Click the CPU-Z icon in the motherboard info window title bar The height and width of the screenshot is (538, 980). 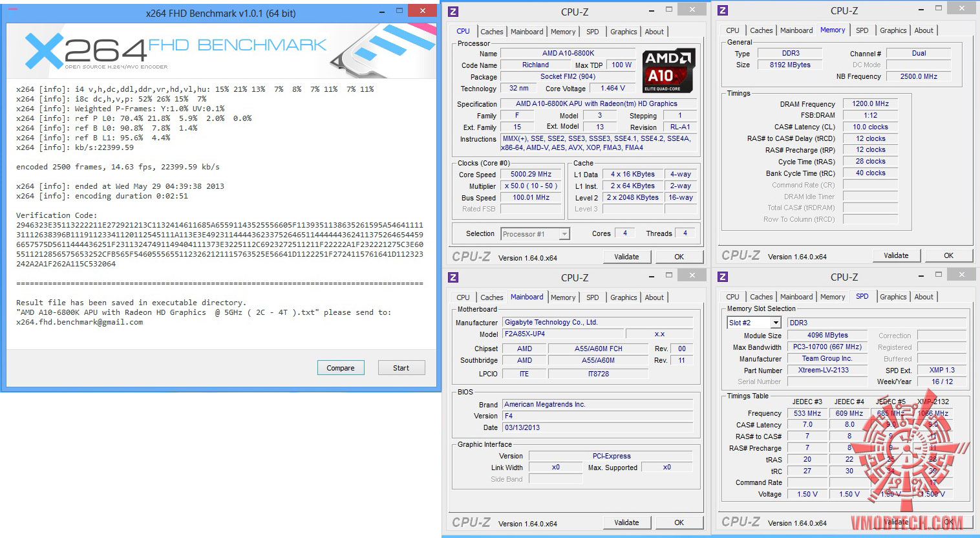pos(453,277)
